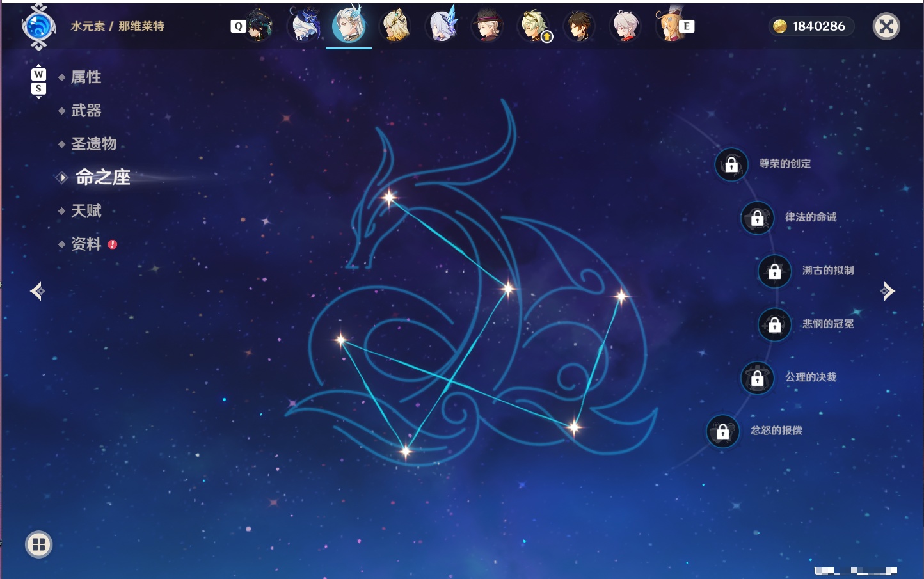Go to next character with right arrow
Image resolution: width=924 pixels, height=579 pixels.
pos(888,291)
